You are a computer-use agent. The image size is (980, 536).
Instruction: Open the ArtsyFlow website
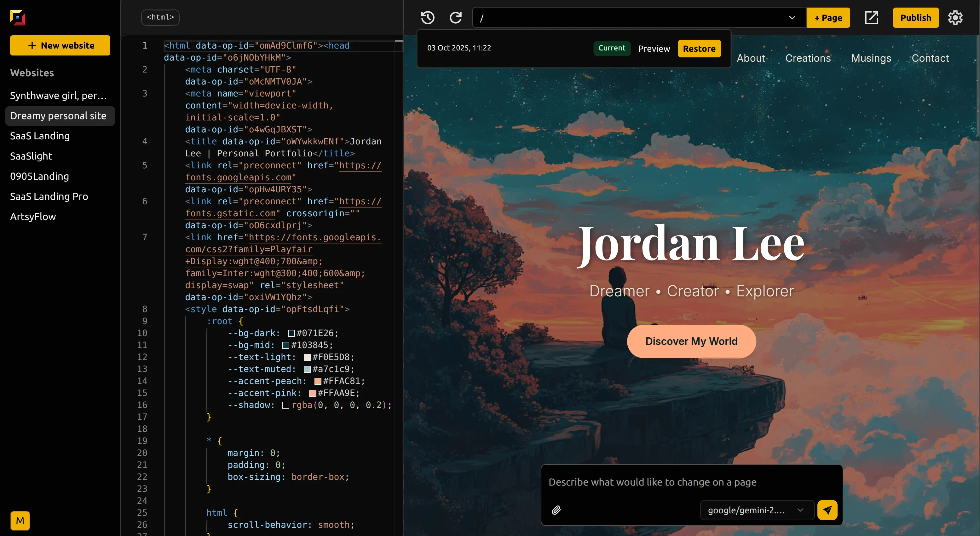click(33, 217)
